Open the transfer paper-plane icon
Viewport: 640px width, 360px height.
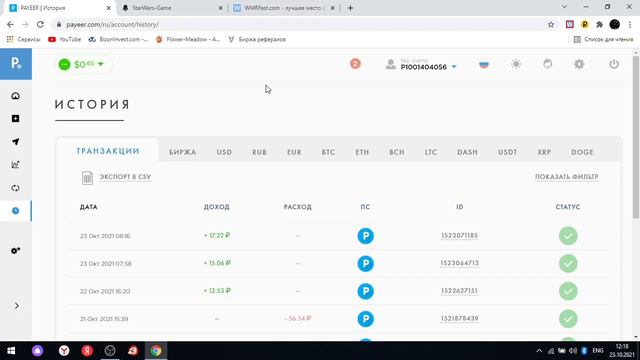click(x=16, y=142)
